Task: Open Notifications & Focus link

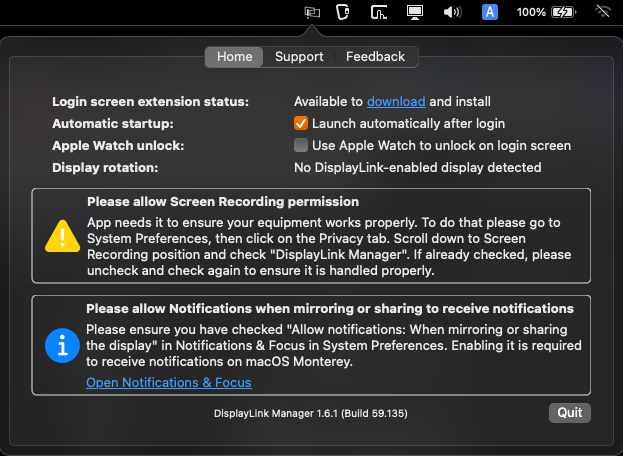Action: point(169,383)
